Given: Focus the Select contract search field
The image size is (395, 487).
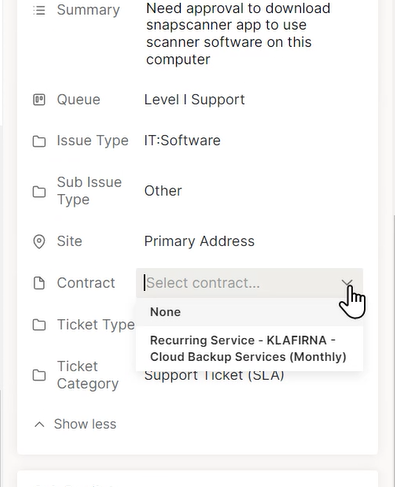Looking at the screenshot, I should pyautogui.click(x=240, y=283).
